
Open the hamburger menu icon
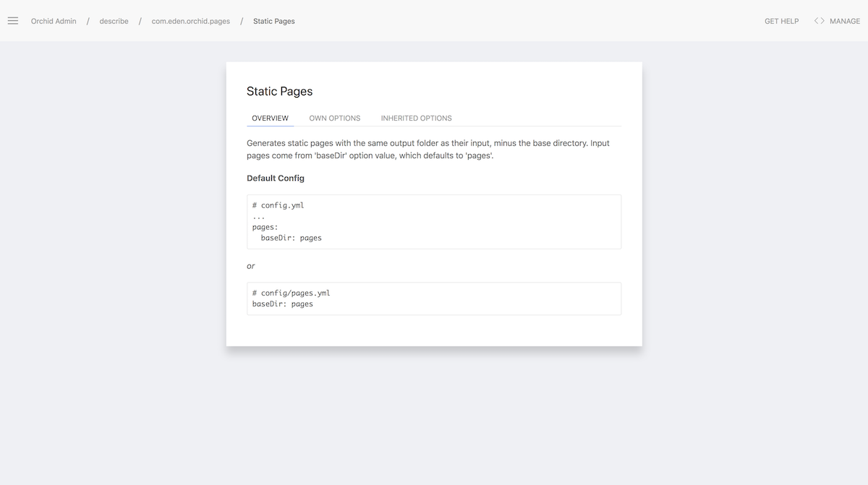click(x=13, y=21)
